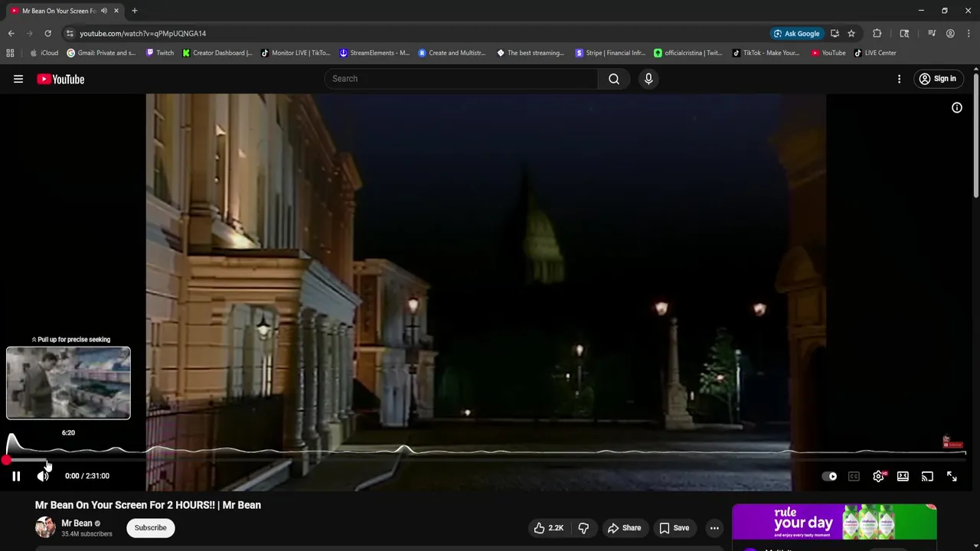
Task: Click the 6:20 seek preview thumbnail
Action: (68, 383)
